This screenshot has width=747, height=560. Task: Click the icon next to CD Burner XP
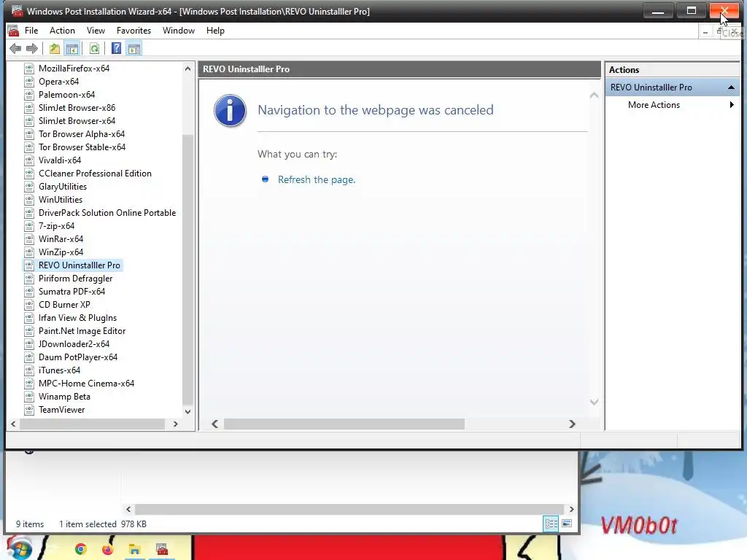coord(29,304)
